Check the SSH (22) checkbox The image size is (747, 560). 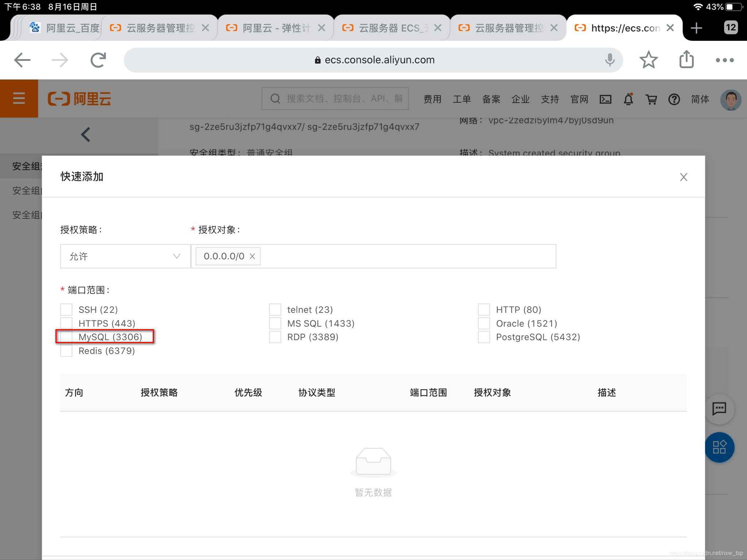pyautogui.click(x=66, y=310)
